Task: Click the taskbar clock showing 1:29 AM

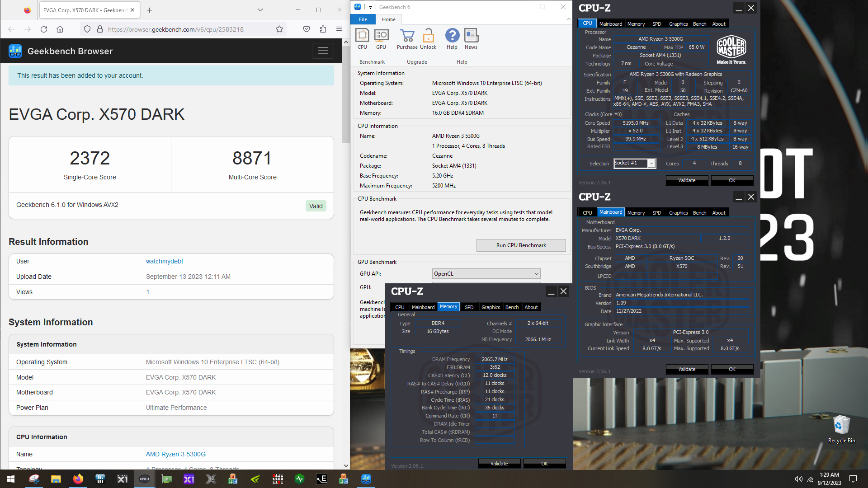Action: coord(829,479)
